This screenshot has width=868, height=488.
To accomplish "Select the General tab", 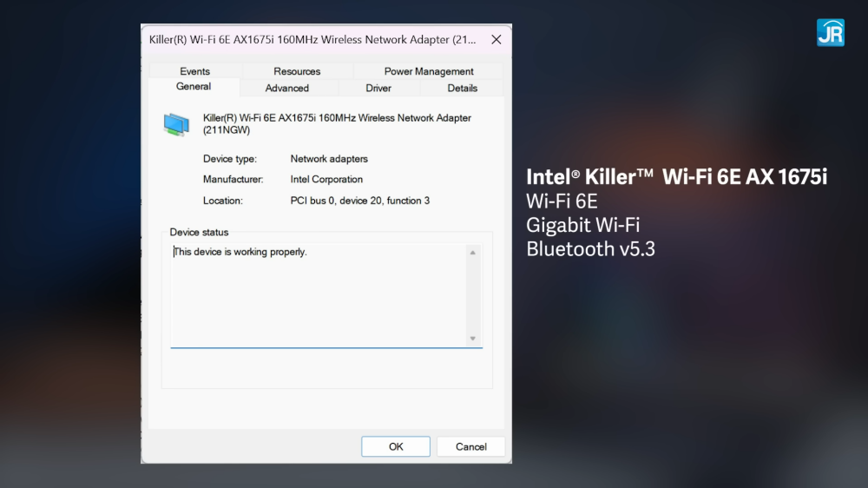I will point(194,87).
